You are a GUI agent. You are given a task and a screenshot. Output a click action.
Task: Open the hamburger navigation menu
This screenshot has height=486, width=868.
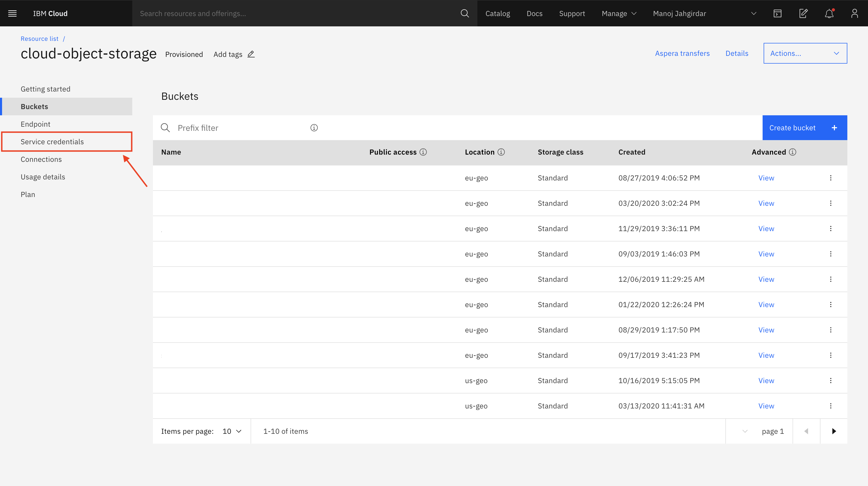[12, 13]
